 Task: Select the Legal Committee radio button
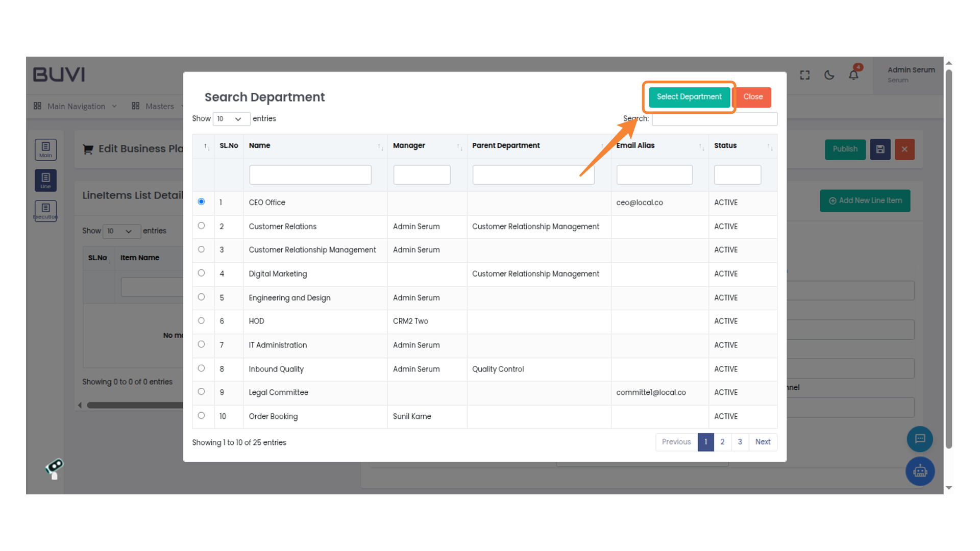coord(201,392)
